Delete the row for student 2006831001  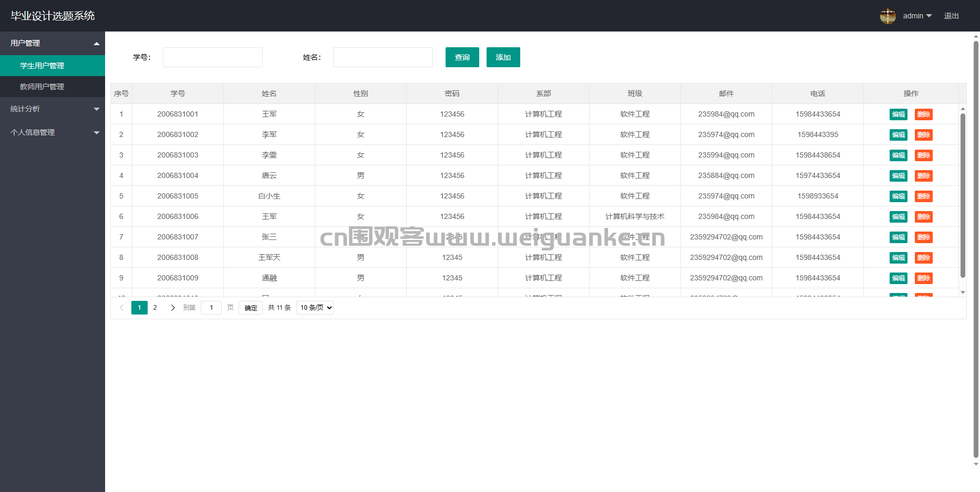point(924,114)
